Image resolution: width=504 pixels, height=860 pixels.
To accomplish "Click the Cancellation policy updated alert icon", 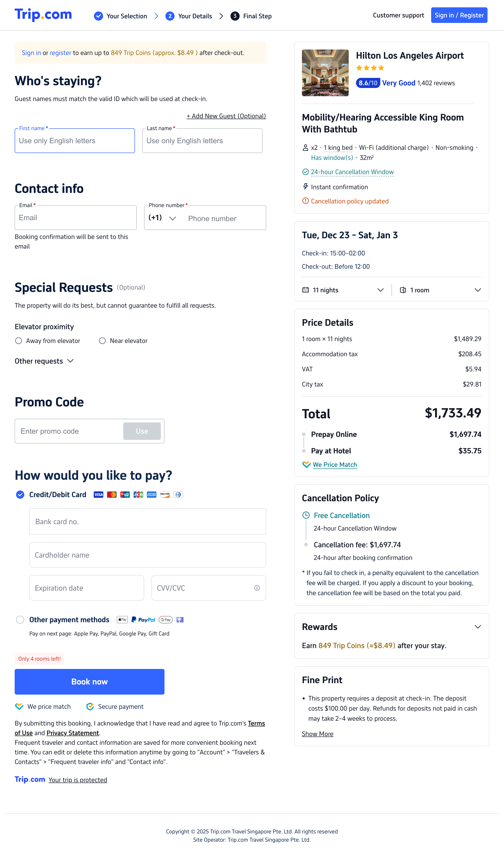I will (x=305, y=201).
